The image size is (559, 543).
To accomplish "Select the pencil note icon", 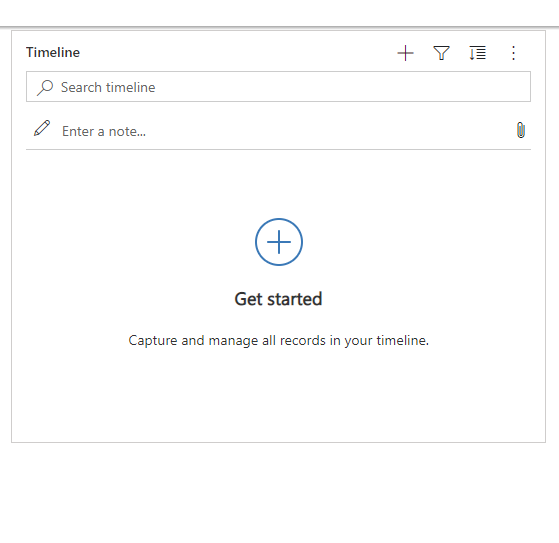I will click(x=42, y=128).
